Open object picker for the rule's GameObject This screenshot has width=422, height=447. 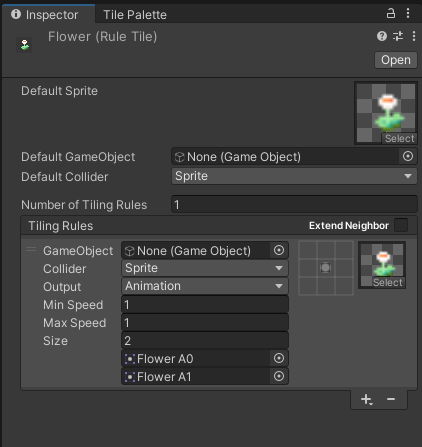click(279, 250)
